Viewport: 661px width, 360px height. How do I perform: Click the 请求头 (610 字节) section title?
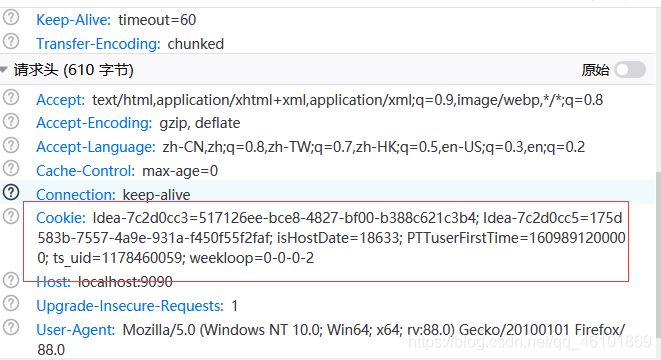point(73,70)
